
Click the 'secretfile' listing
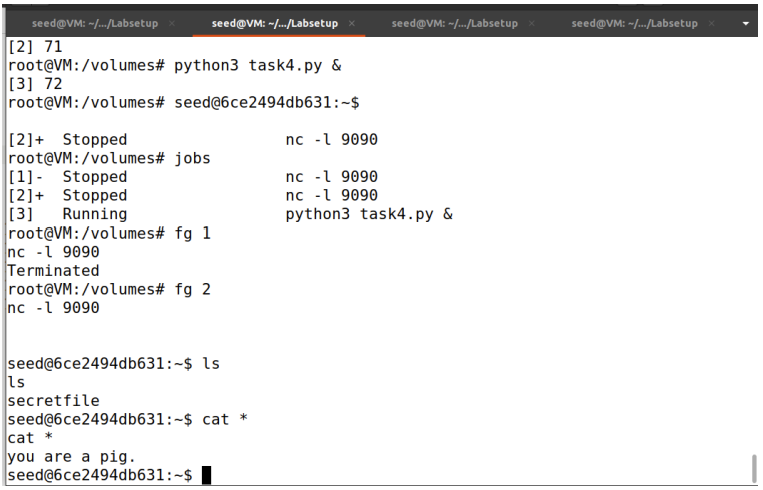[53, 400]
